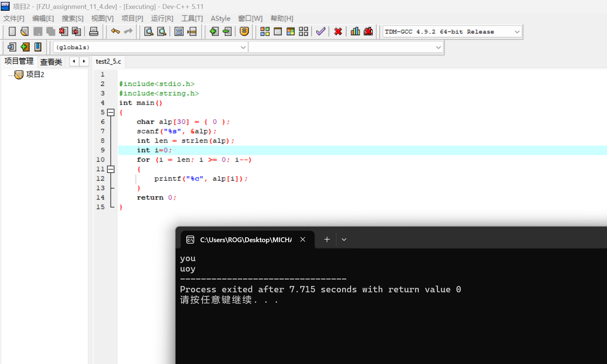Click the Compile toolbar icon

pos(265,32)
